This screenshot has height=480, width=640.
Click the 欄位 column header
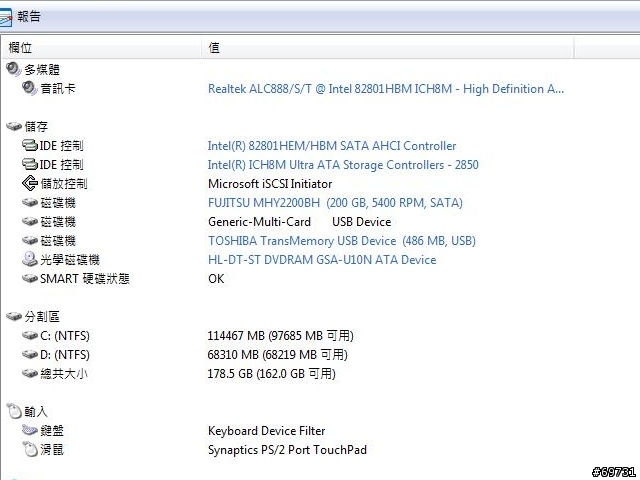click(x=101, y=48)
